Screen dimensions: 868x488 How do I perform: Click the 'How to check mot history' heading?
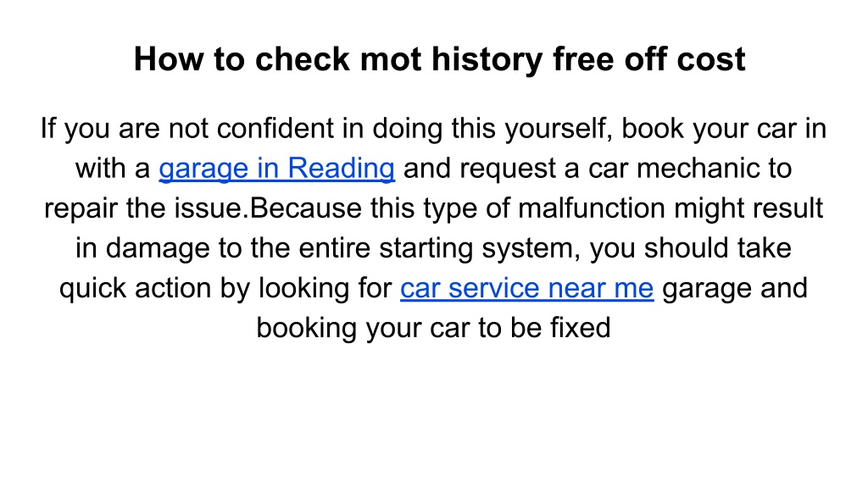(x=440, y=59)
